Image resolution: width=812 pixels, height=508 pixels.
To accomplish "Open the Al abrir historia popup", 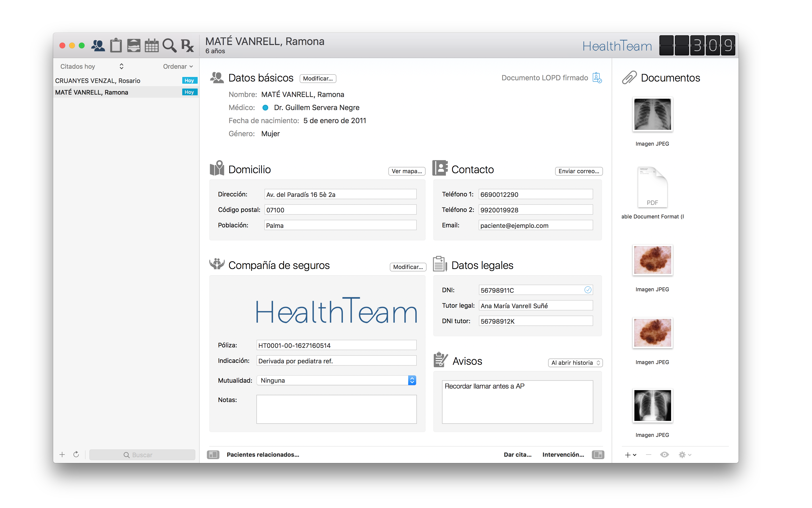I will (x=575, y=363).
